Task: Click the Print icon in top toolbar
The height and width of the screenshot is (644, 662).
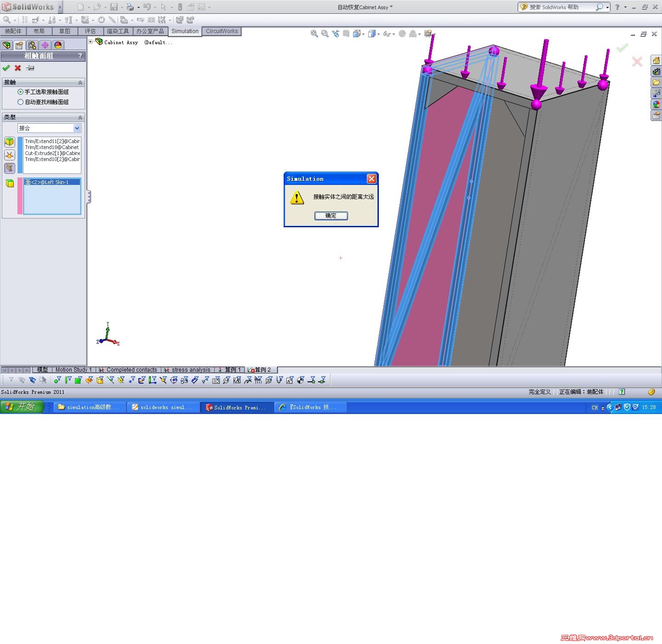Action: click(x=130, y=7)
